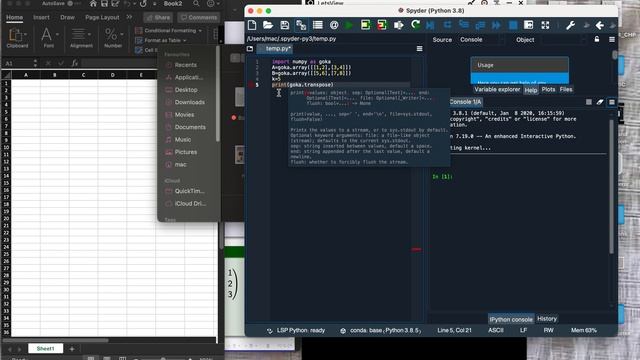The width and height of the screenshot is (640, 360).
Task: Click the Excel Name Box A1
Action: point(18,63)
